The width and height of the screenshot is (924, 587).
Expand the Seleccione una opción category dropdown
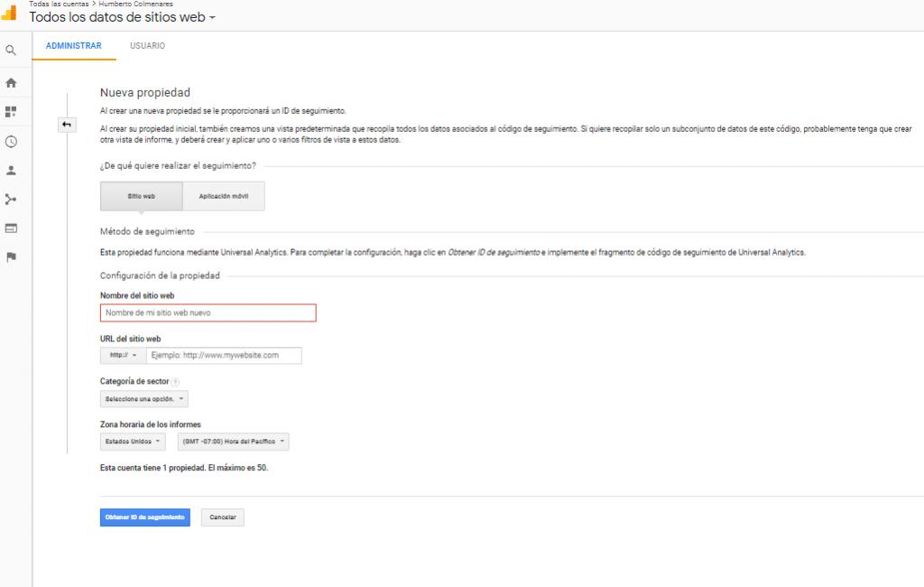click(x=144, y=398)
